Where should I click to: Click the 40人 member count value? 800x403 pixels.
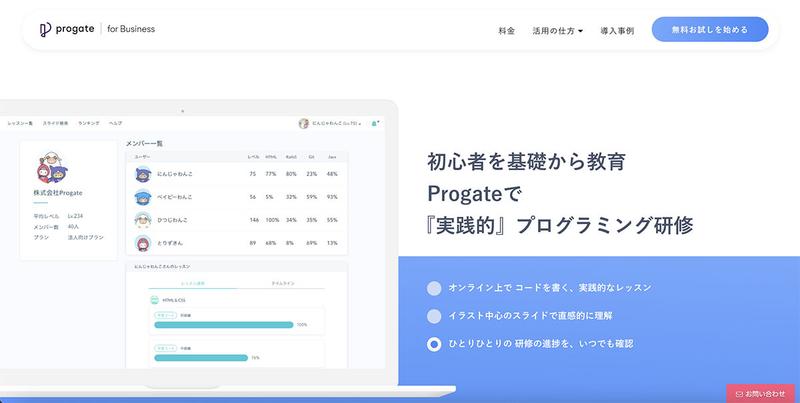73,226
